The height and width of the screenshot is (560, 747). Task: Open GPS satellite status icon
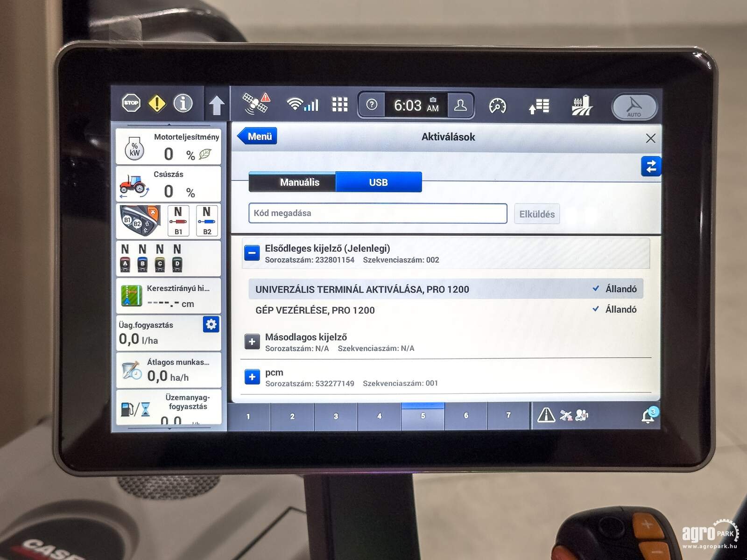pos(256,104)
